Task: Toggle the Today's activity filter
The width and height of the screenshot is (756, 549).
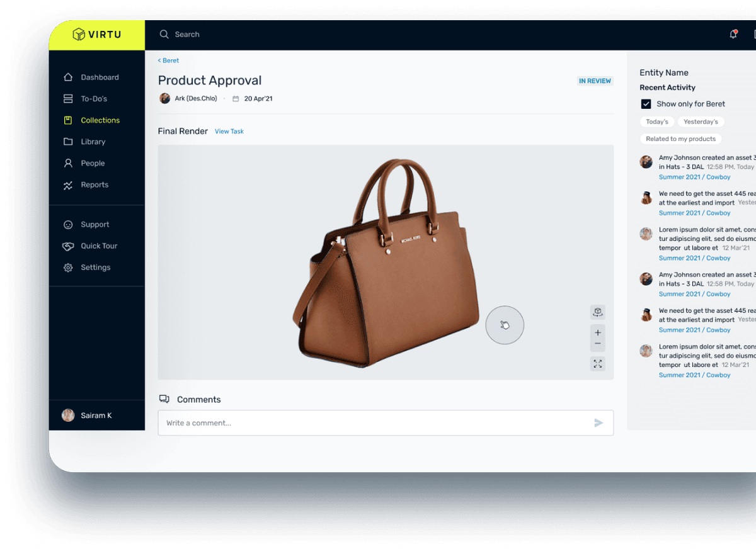Action: pyautogui.click(x=657, y=122)
